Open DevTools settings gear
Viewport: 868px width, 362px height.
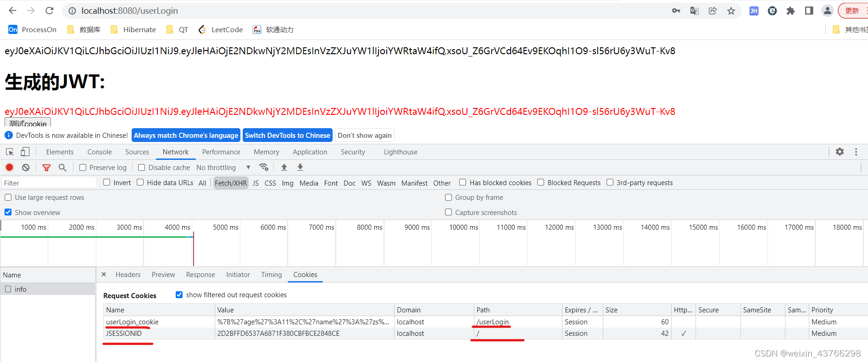(x=840, y=152)
